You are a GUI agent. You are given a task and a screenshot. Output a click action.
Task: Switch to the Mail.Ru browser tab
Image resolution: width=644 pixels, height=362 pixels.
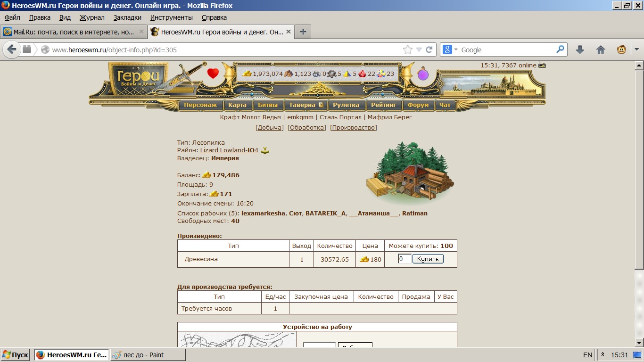pos(74,32)
